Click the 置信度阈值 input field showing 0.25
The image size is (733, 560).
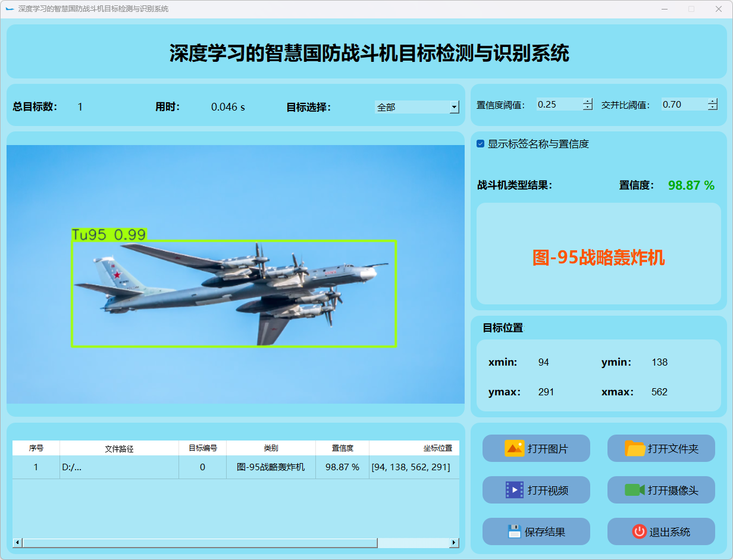click(x=558, y=105)
